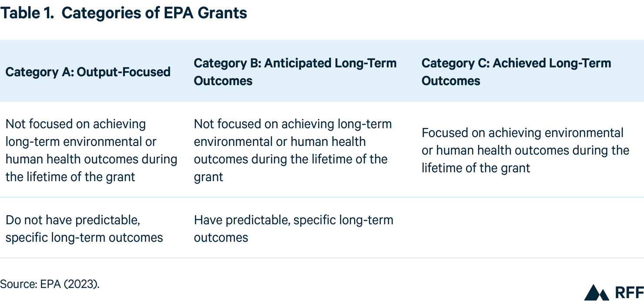
Task: Click the word 'grant' ending Category B description
Action: [x=208, y=177]
